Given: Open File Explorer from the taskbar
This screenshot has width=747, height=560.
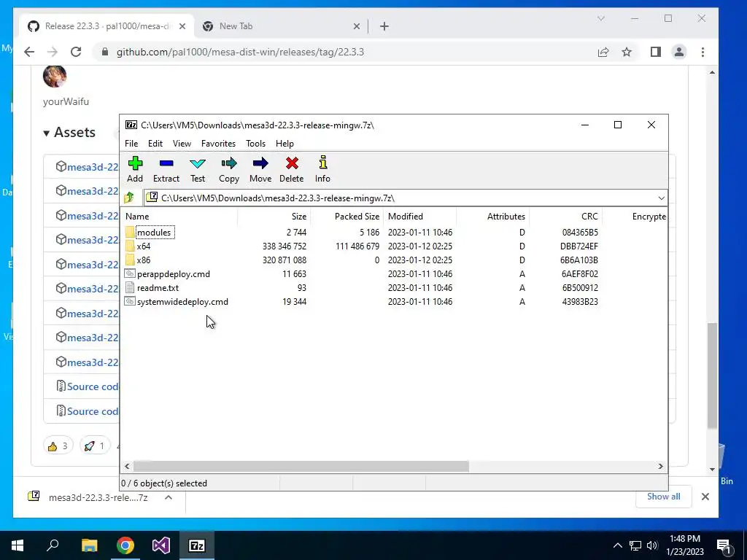Looking at the screenshot, I should click(x=89, y=545).
